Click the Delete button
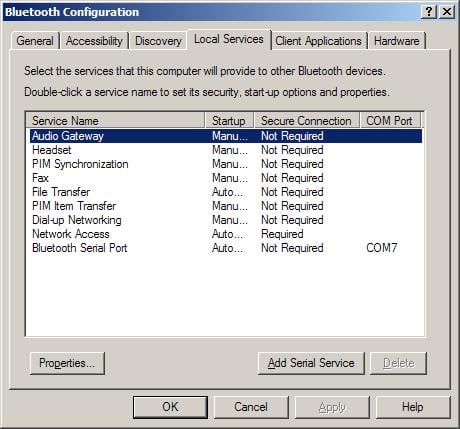460x429 pixels. 399,363
